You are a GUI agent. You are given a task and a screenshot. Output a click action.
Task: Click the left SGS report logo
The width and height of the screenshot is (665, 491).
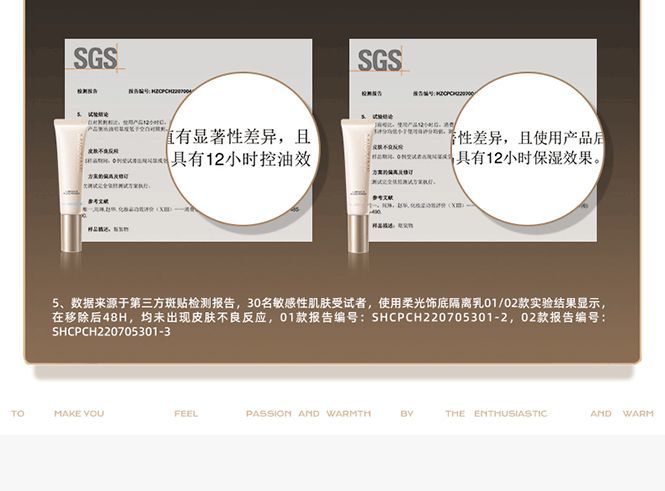point(95,59)
